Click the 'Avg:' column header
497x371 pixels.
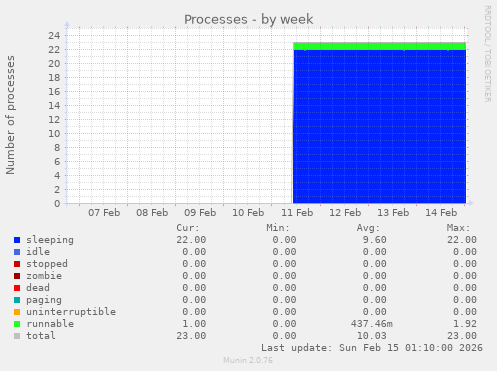point(368,228)
